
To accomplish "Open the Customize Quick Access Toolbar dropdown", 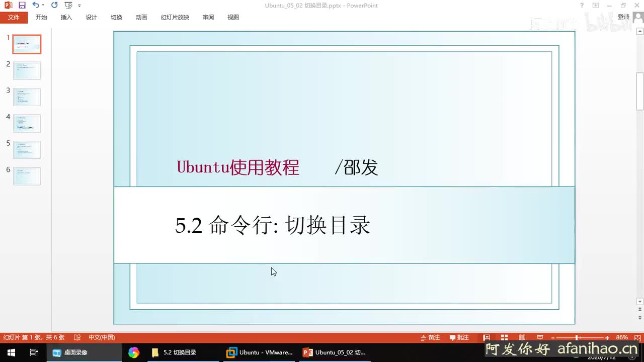I will [79, 6].
